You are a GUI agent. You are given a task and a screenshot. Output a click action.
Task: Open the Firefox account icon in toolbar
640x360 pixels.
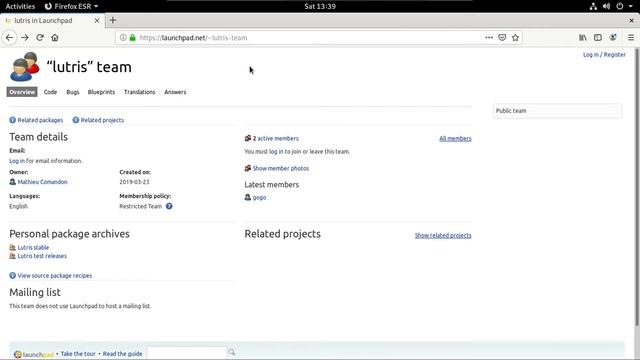coord(613,38)
